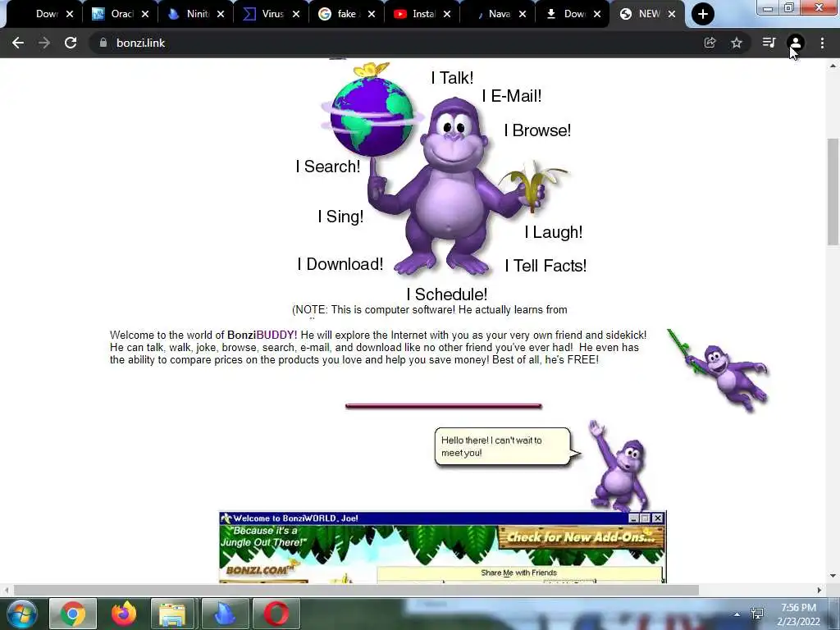
Task: Open the Windows Start orb
Action: tap(21, 614)
